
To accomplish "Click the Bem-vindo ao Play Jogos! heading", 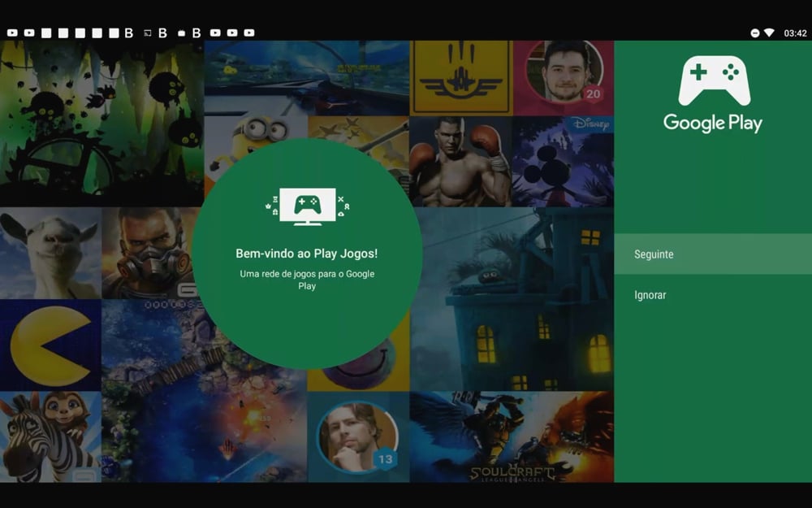I will point(307,254).
